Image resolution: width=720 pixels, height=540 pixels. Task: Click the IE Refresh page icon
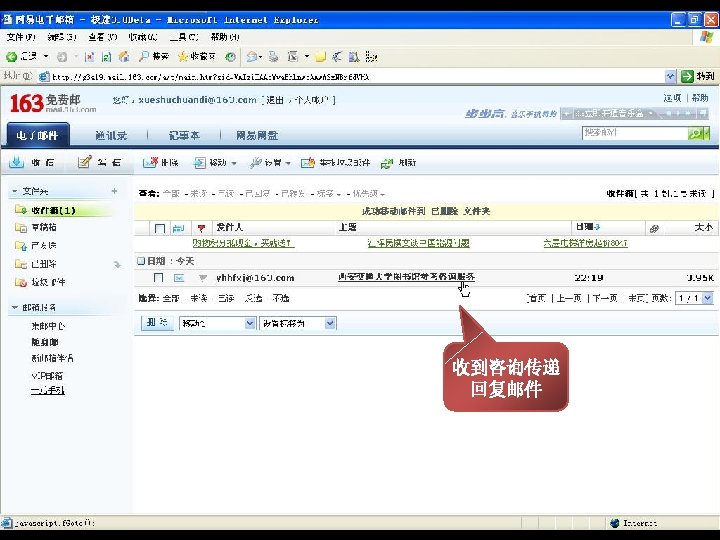(107, 56)
